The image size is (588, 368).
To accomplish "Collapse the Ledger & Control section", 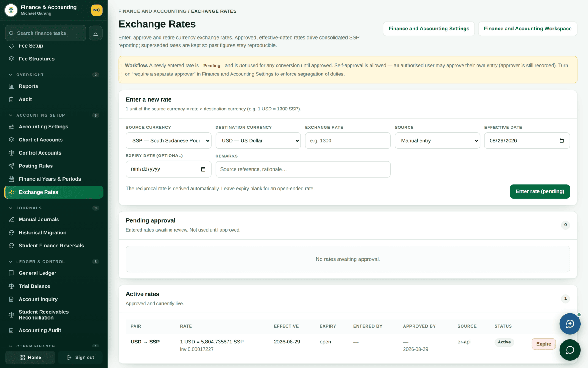I will [54, 262].
